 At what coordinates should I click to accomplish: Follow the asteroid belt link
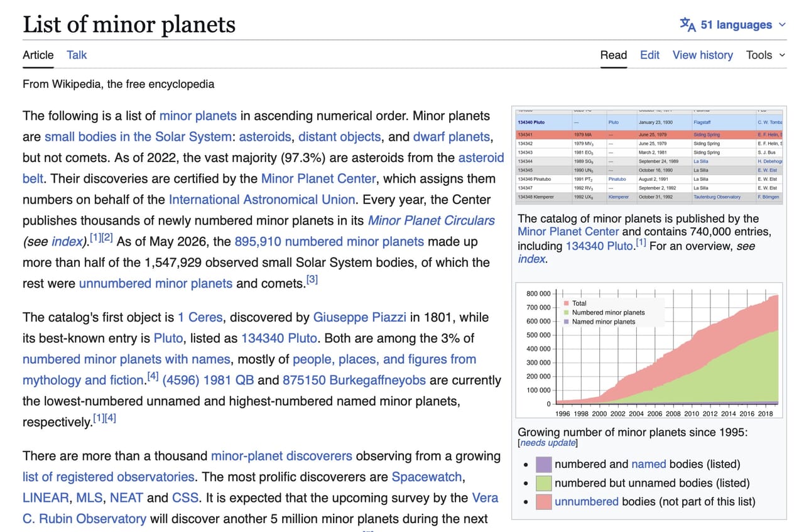coord(481,158)
